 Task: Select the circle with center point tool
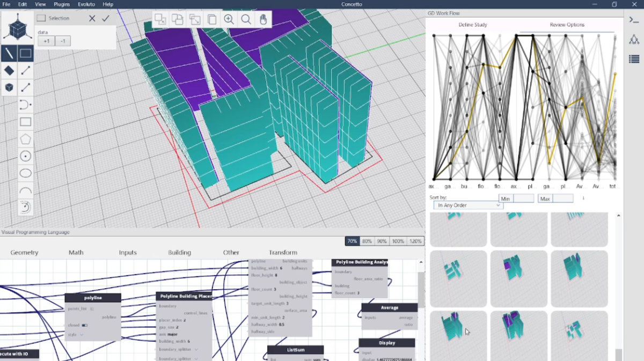[26, 156]
